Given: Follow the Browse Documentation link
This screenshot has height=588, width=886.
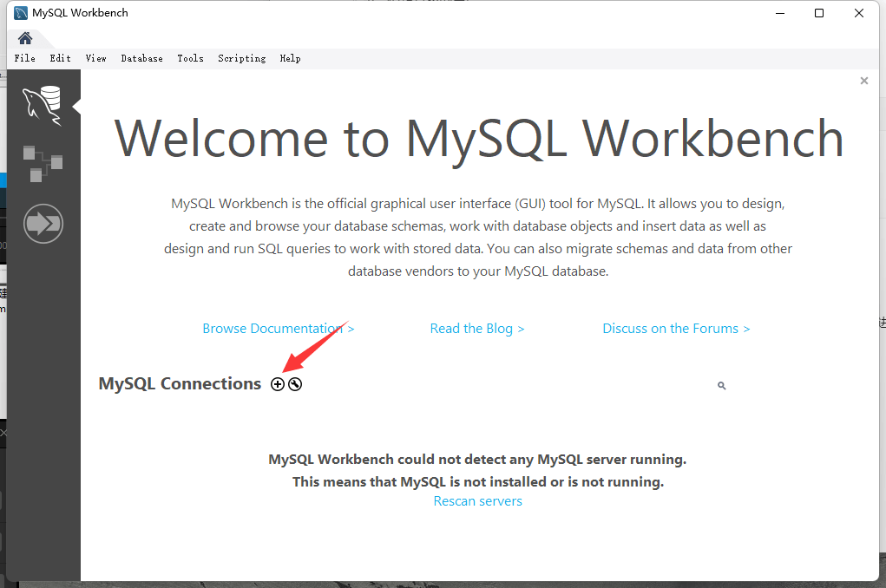Looking at the screenshot, I should (x=279, y=329).
